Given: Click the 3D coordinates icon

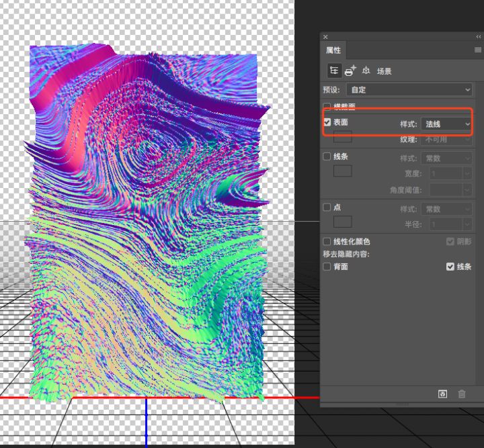Looking at the screenshot, I should point(366,71).
